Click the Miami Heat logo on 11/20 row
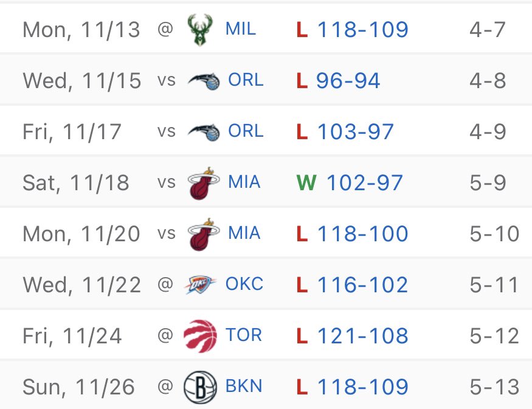The width and height of the screenshot is (532, 409). [x=204, y=235]
